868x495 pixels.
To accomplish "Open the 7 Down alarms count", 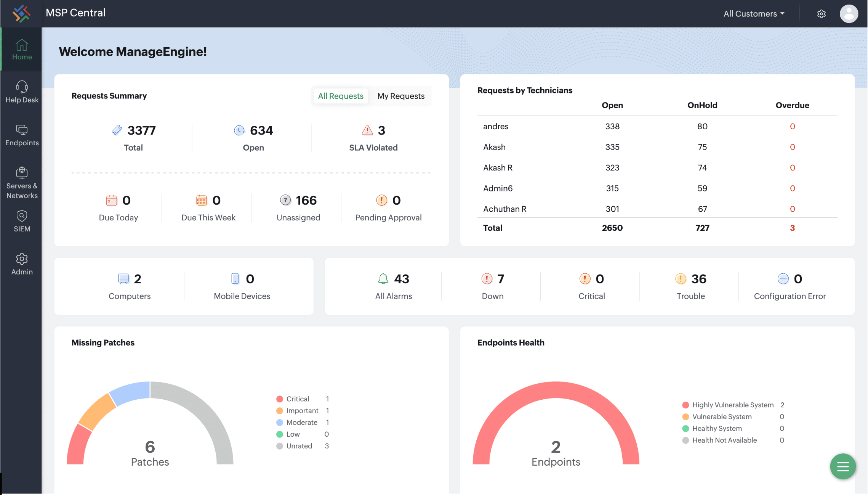I will tap(501, 279).
